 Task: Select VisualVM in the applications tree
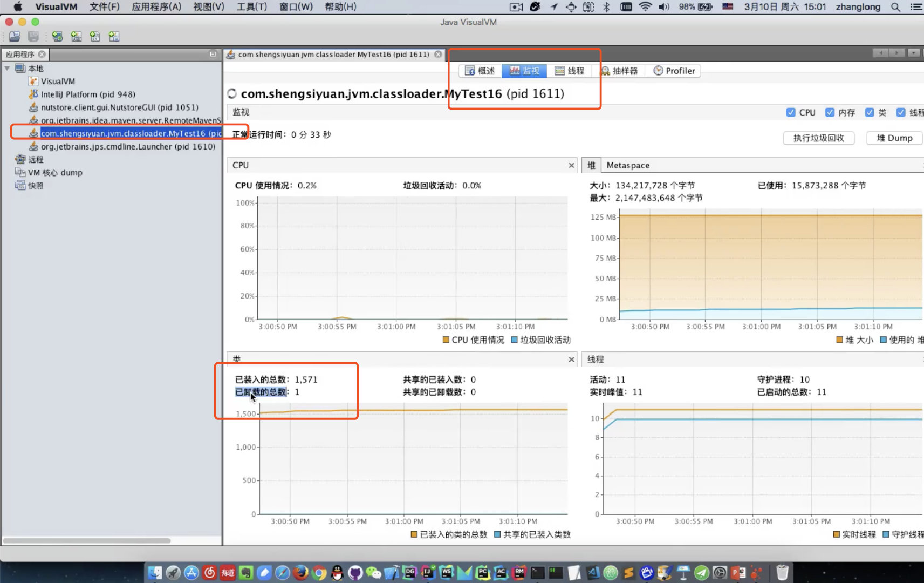tap(58, 82)
